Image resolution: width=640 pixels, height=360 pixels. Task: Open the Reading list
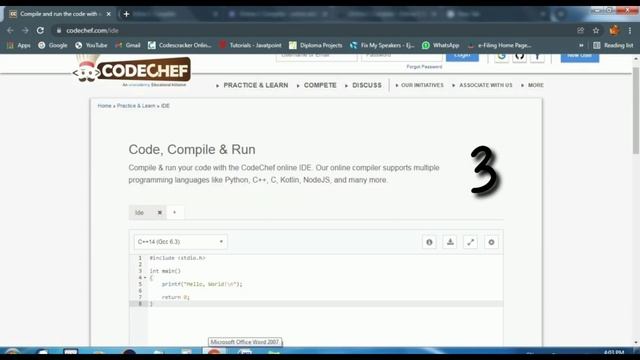(613, 45)
